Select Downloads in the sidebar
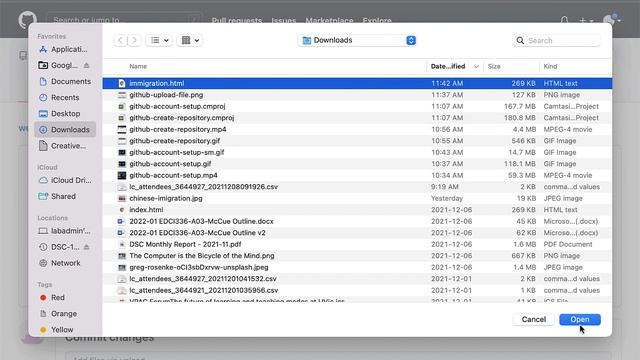Screen dimensions: 640x360 [x=65, y=130]
